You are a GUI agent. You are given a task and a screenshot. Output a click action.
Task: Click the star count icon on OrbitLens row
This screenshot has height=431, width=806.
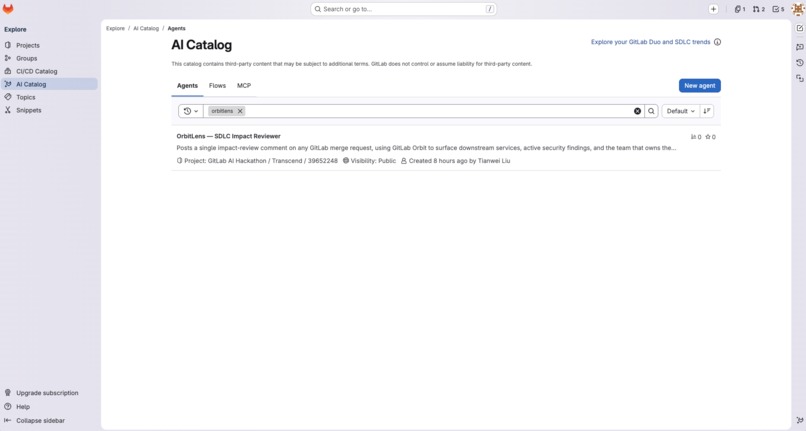point(708,137)
